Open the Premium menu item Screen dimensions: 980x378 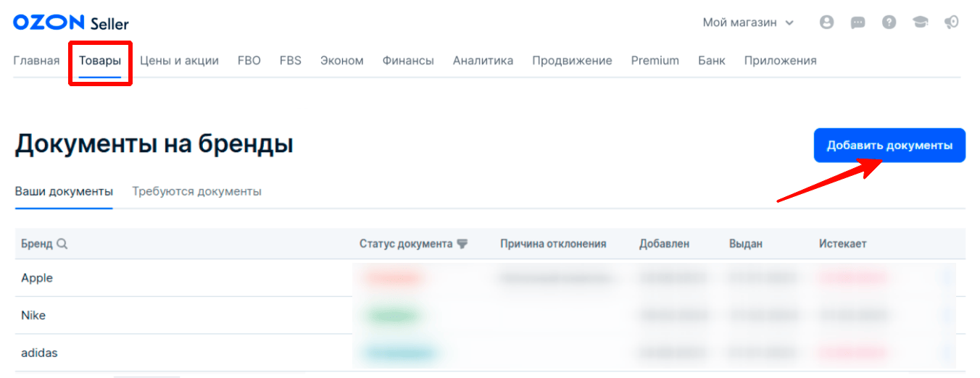655,61
